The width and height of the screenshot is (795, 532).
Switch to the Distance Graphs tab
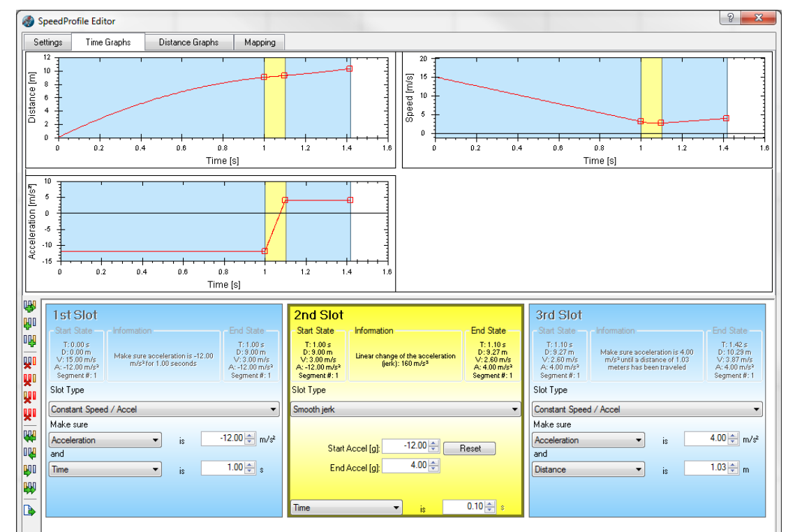188,42
